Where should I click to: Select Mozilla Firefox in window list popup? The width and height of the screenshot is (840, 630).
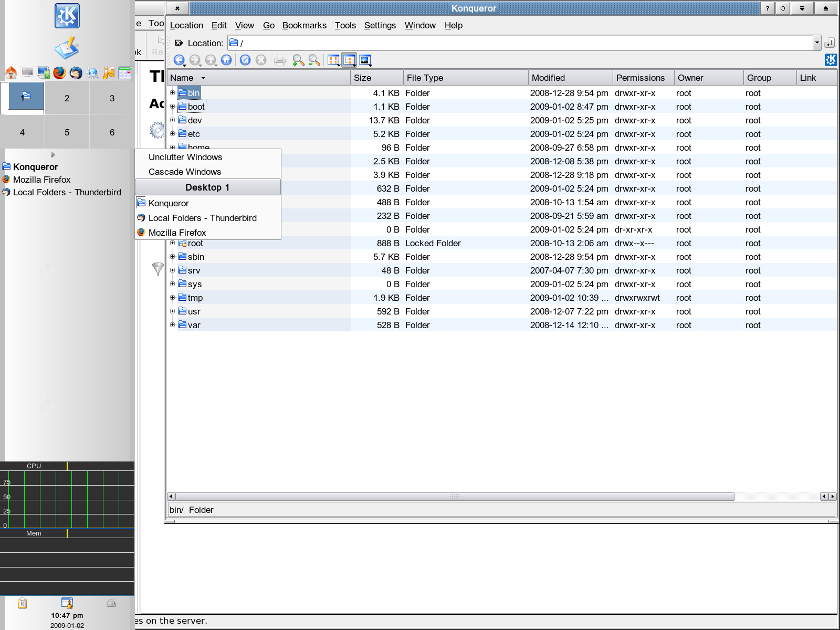point(208,233)
